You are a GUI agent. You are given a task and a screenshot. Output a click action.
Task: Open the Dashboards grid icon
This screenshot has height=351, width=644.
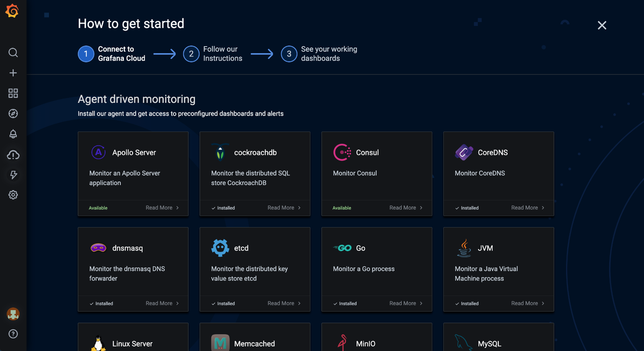coord(13,93)
